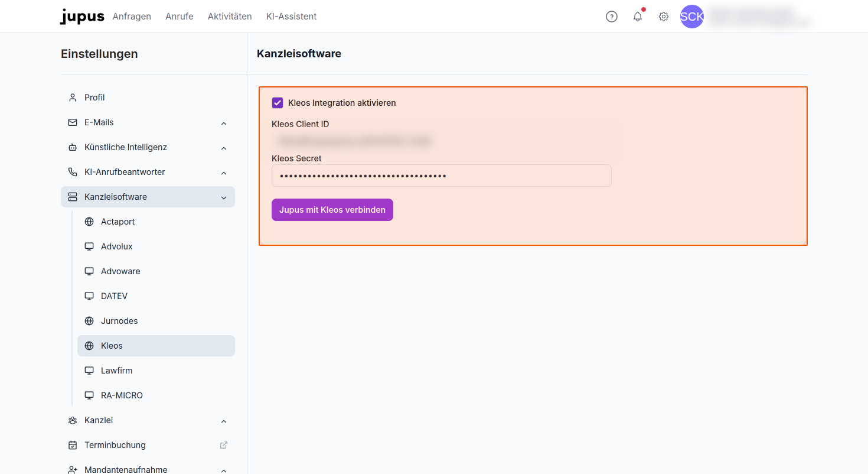868x474 pixels.
Task: Click the E-Mails envelope icon
Action: tap(73, 122)
